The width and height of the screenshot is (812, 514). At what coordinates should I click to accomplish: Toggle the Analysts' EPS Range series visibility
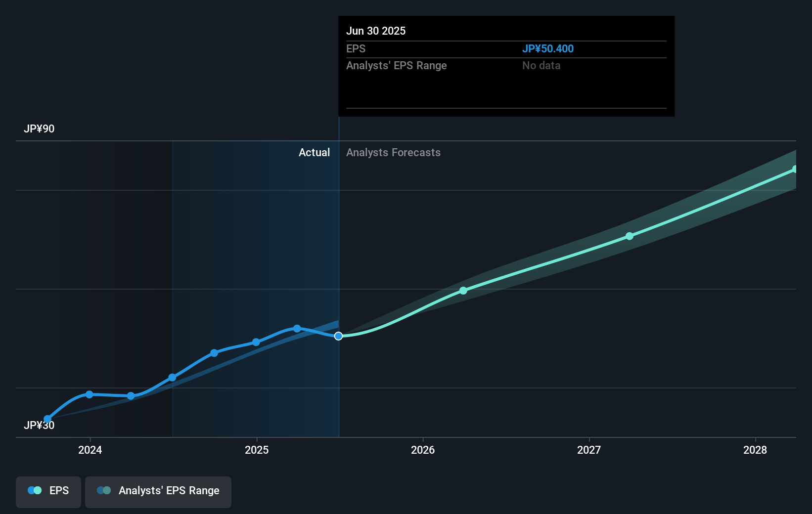[158, 491]
